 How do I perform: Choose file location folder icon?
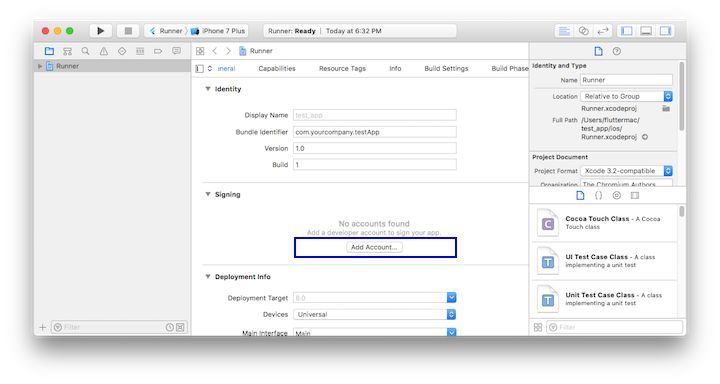coord(666,108)
